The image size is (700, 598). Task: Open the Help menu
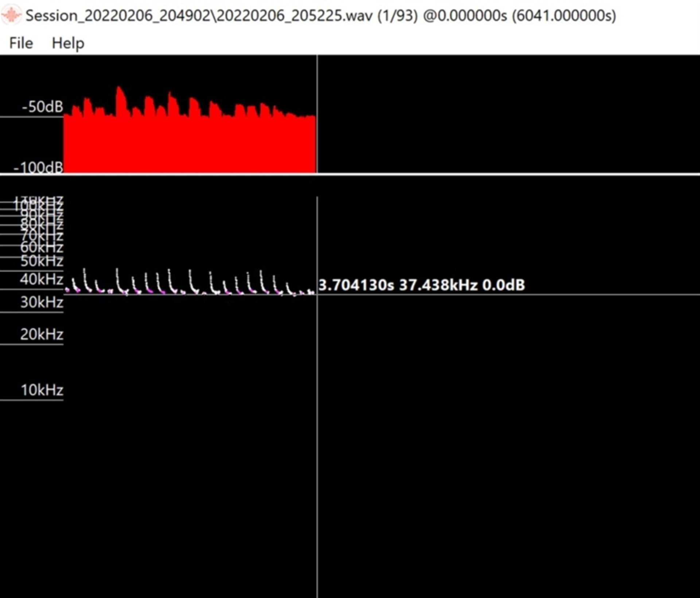68,43
